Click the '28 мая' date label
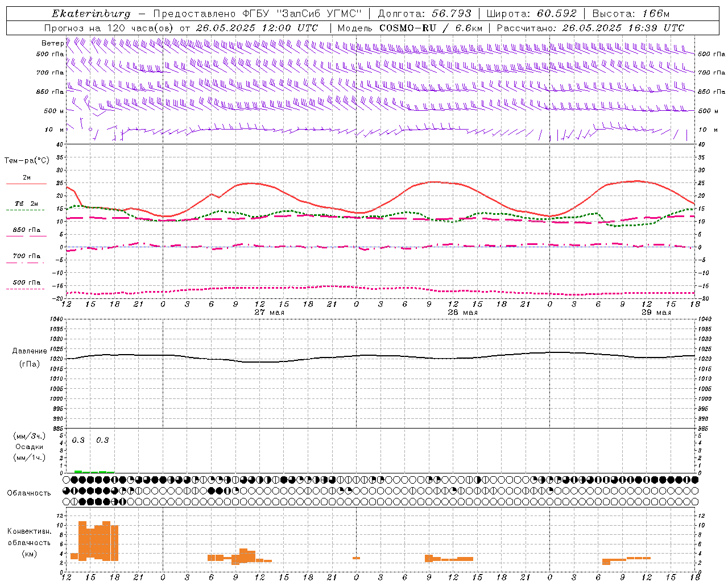The height and width of the screenshot is (582, 728). (462, 313)
